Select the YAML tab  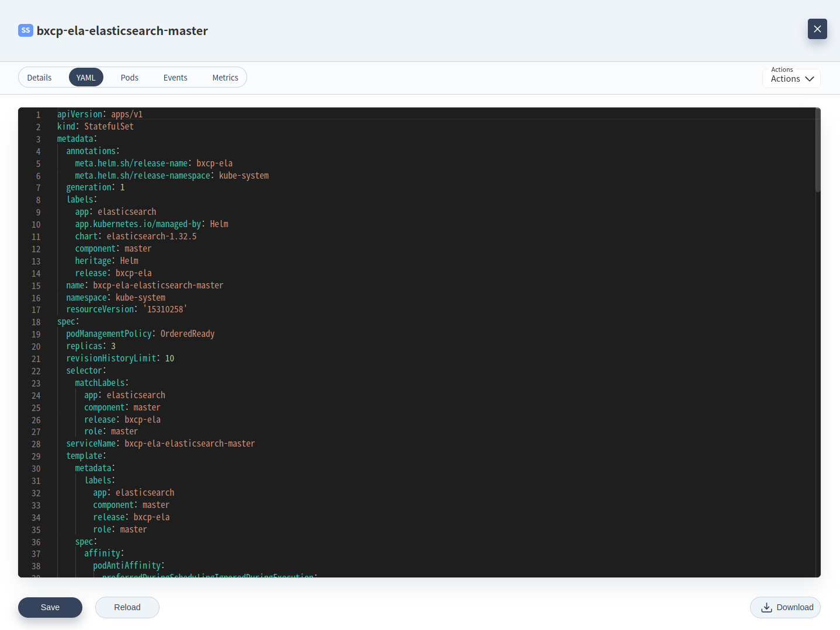tap(86, 78)
